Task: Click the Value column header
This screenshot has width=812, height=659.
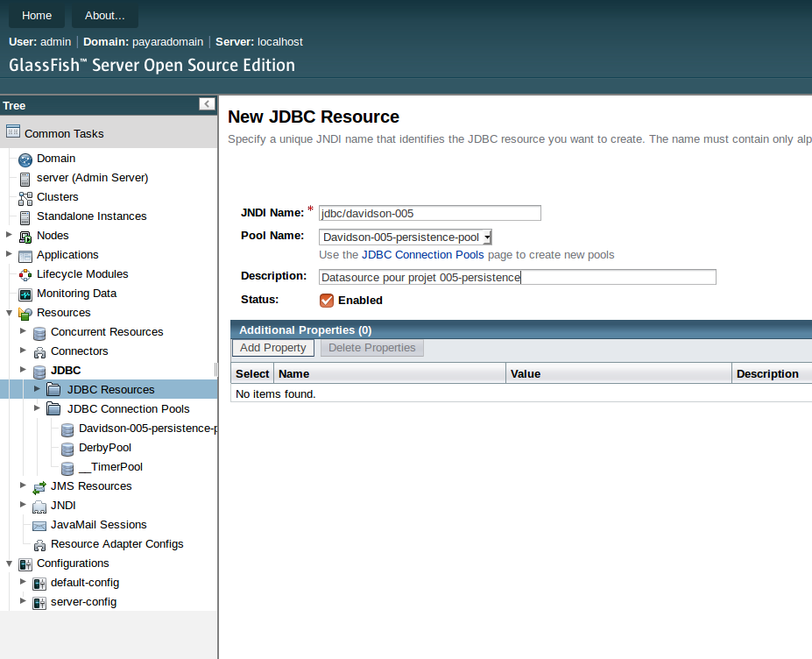Action: pos(618,373)
